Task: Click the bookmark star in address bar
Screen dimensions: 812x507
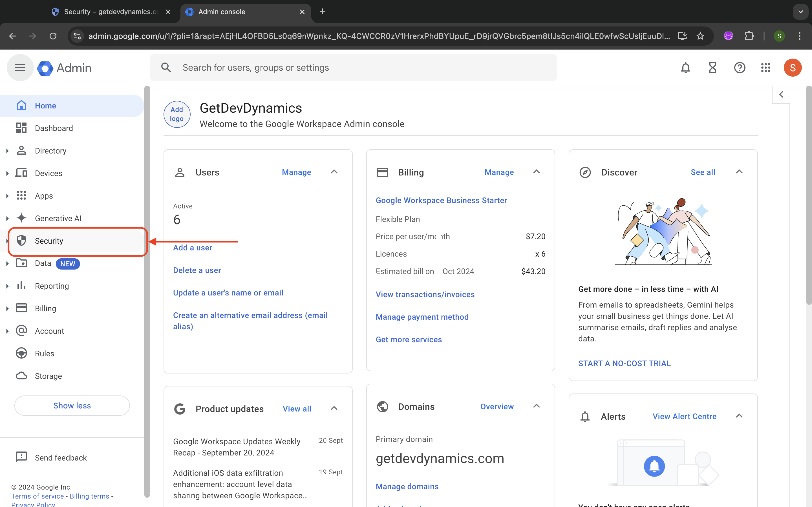Action: click(x=700, y=36)
